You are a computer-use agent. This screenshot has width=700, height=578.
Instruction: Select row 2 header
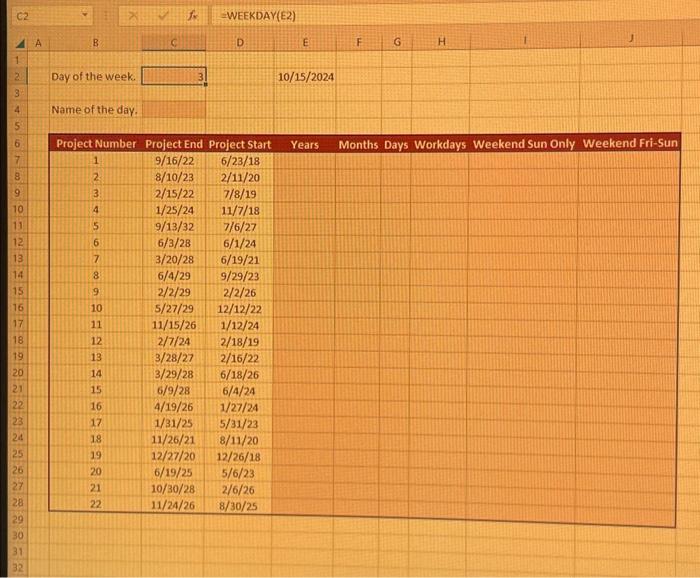click(17, 76)
